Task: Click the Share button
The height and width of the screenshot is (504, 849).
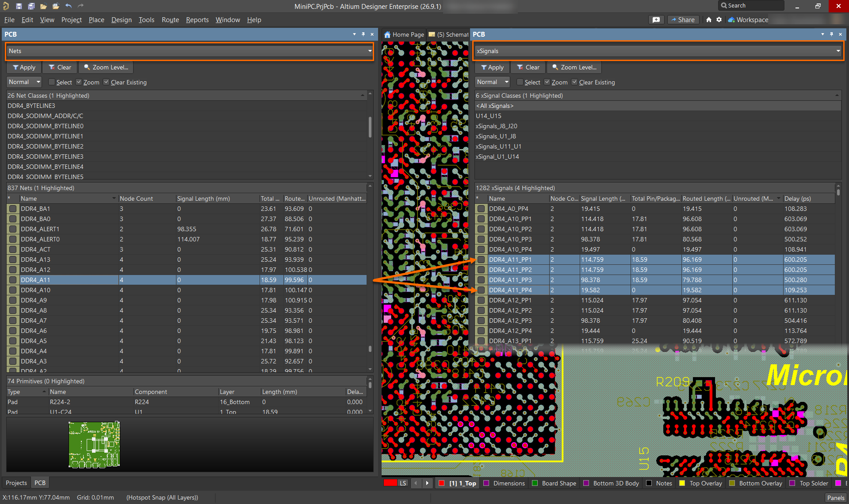Action: [683, 20]
